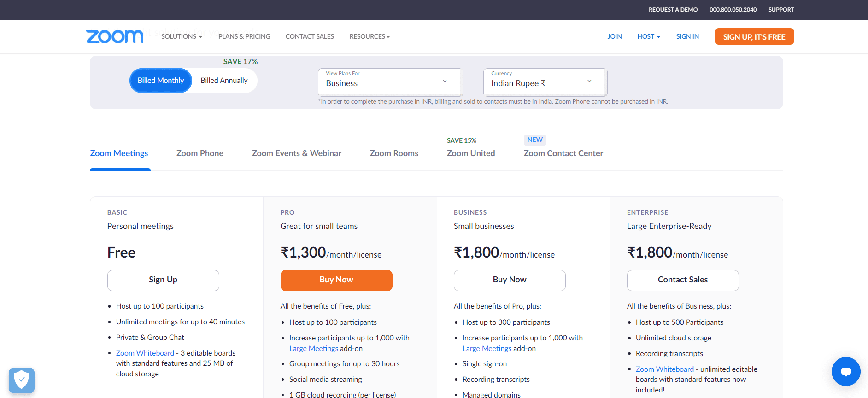Click Sign Up, It's Free button
The width and height of the screenshot is (868, 398).
point(754,36)
